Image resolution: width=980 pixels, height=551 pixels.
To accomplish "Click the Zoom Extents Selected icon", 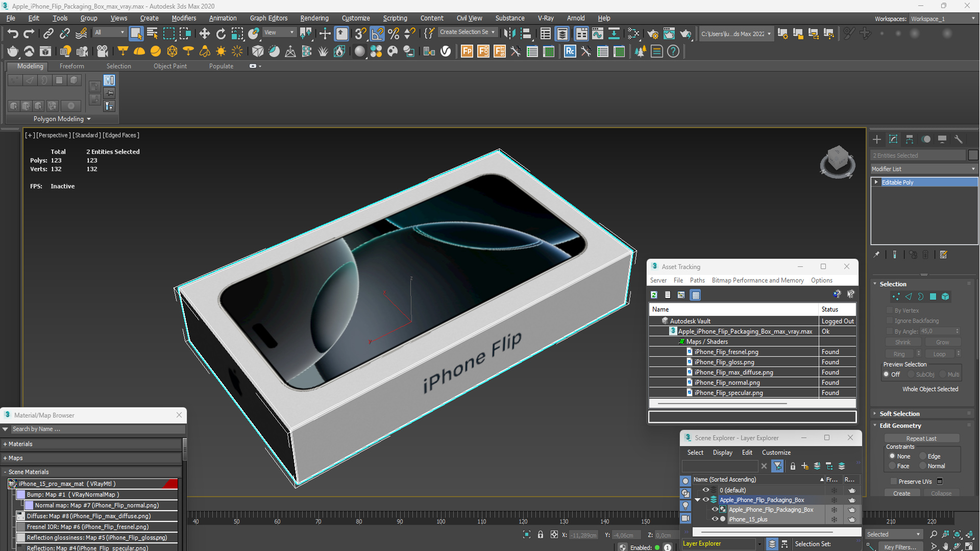I will pyautogui.click(x=958, y=534).
